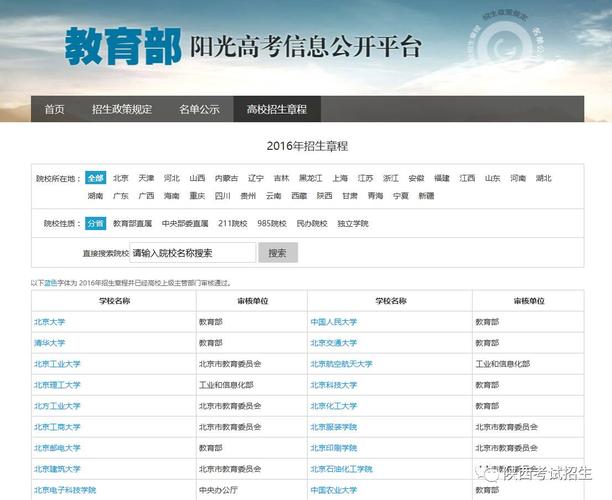Open 北京服装学院 admission charter link
The width and height of the screenshot is (612, 500).
click(x=334, y=427)
